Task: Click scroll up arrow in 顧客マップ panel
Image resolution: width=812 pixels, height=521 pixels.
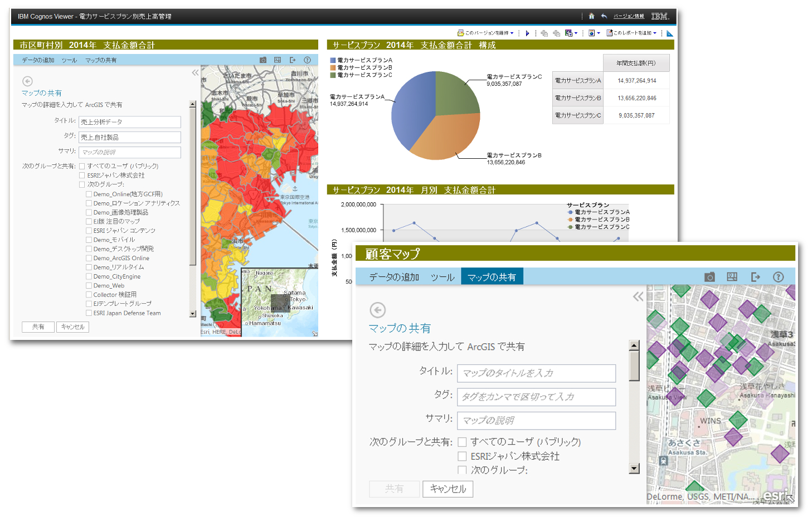Action: pos(634,345)
